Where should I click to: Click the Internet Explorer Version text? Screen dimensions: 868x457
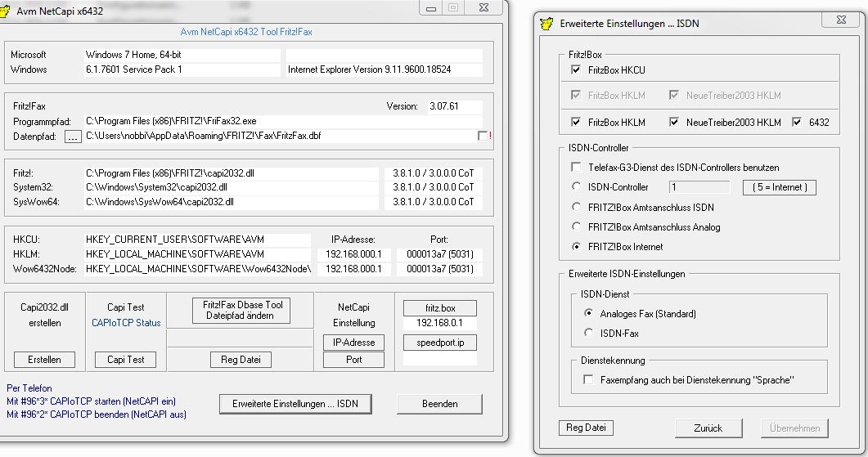[x=385, y=69]
